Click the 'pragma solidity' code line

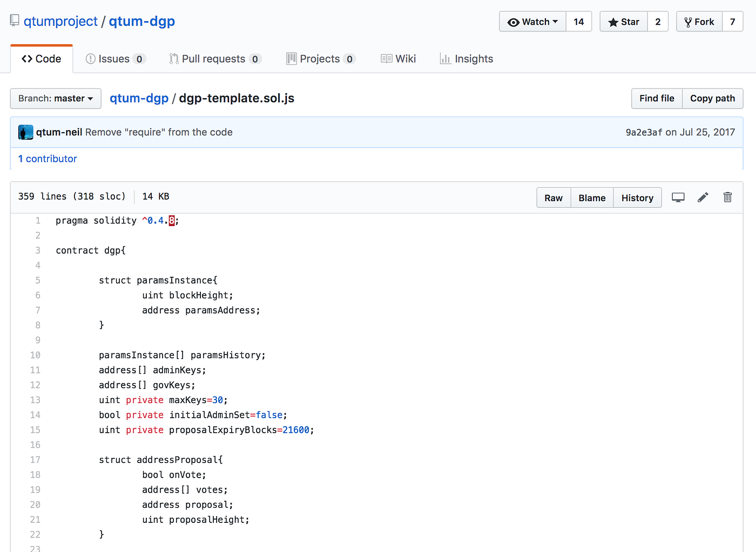(117, 221)
